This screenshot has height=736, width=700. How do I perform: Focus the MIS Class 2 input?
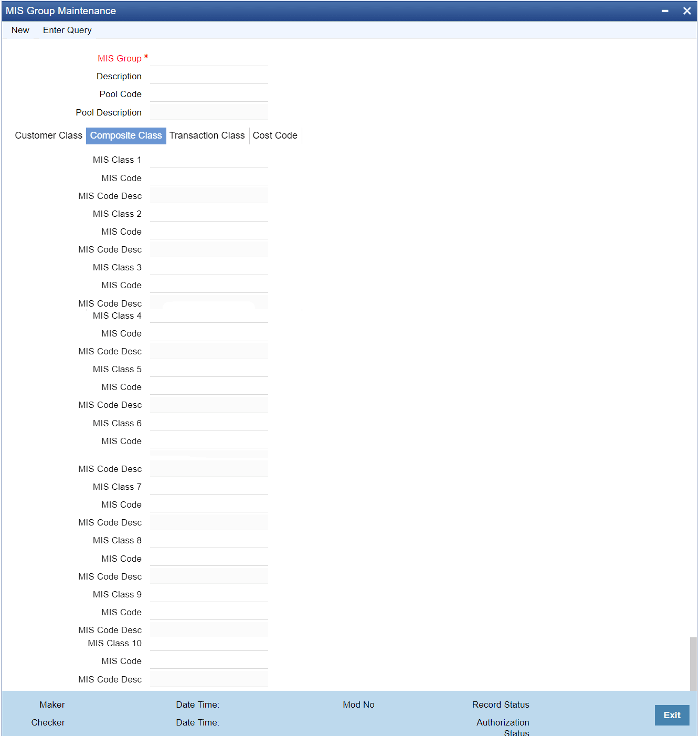click(x=209, y=214)
